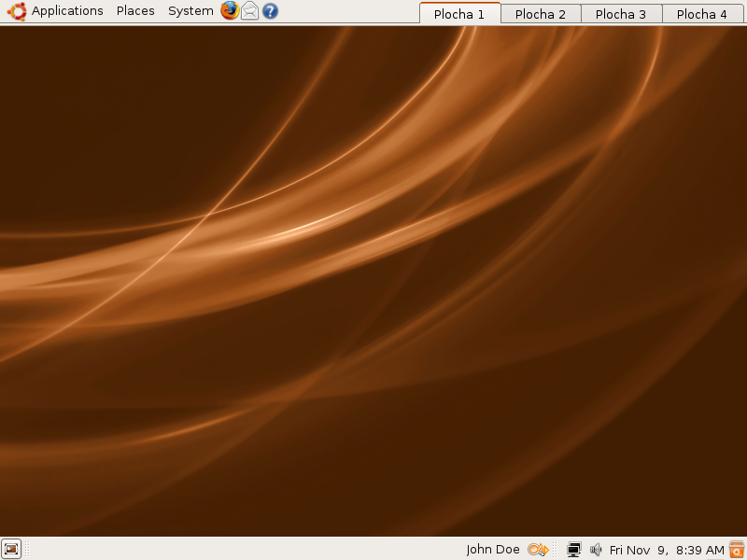Image resolution: width=747 pixels, height=560 pixels.
Task: Launch Firefox web browser
Action: pos(230,10)
